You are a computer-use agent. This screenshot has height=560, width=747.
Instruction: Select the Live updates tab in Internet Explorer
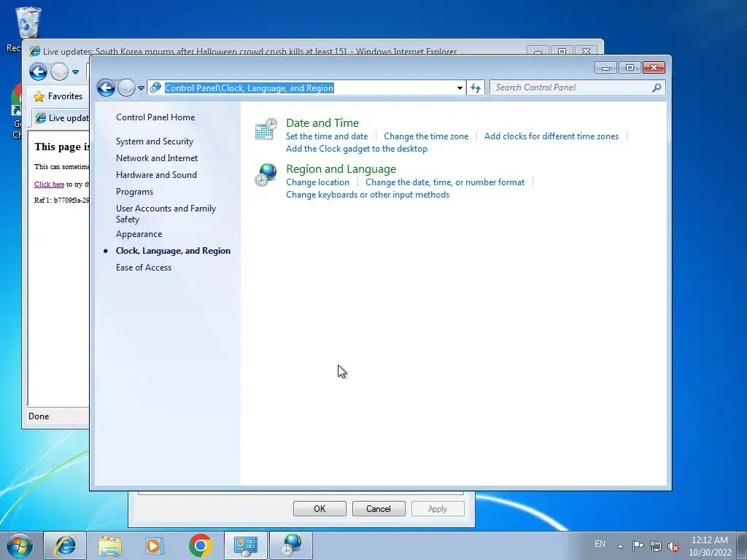point(61,118)
